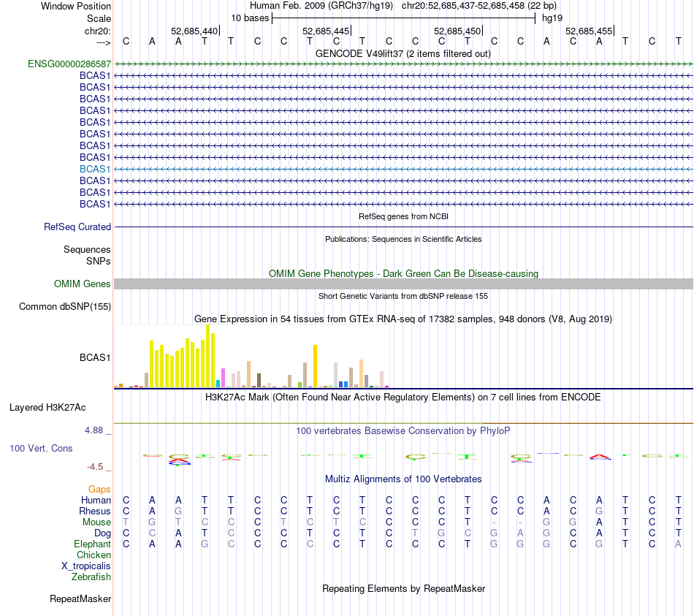Click the Dog species label

click(102, 533)
